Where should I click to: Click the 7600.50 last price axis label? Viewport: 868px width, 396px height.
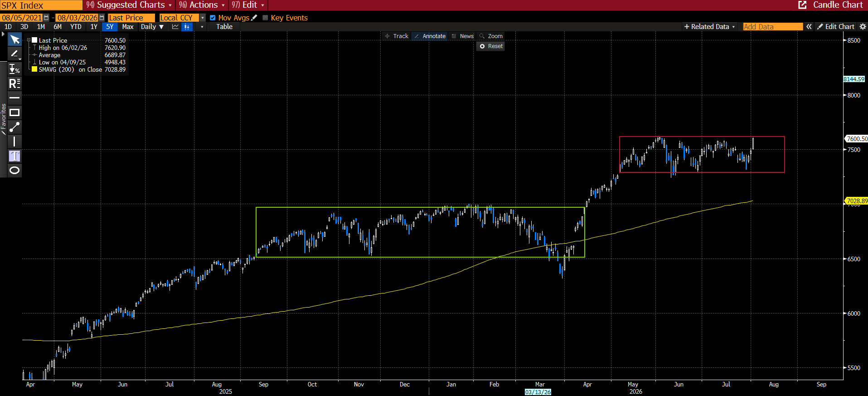tap(857, 139)
